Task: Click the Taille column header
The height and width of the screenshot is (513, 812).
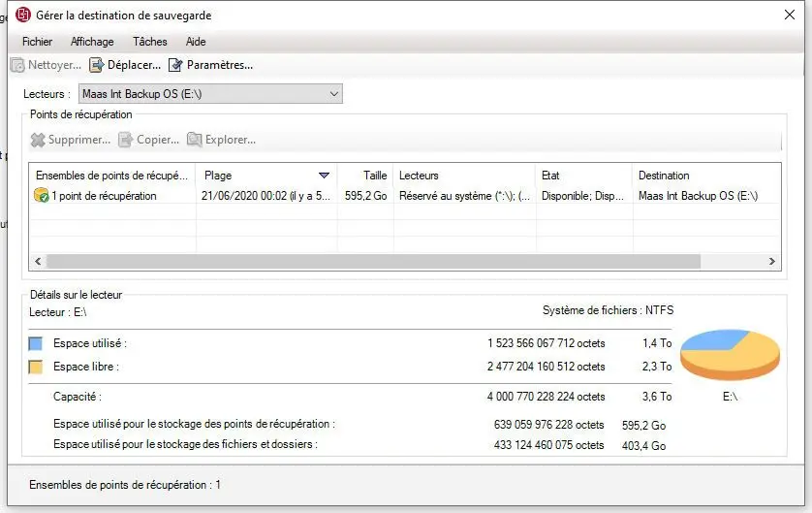Action: [x=365, y=176]
